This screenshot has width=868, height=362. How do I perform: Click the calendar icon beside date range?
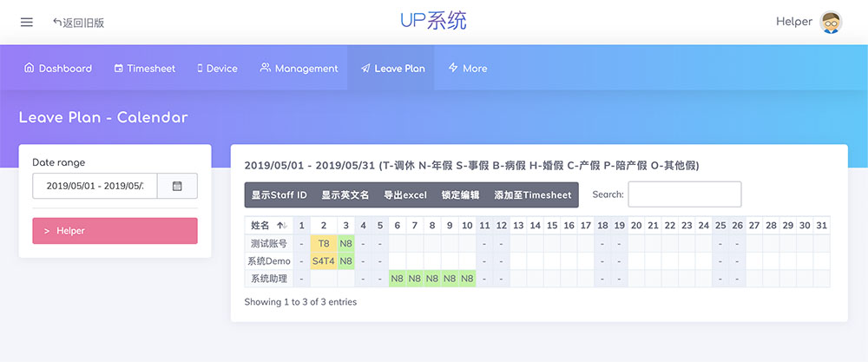(177, 186)
